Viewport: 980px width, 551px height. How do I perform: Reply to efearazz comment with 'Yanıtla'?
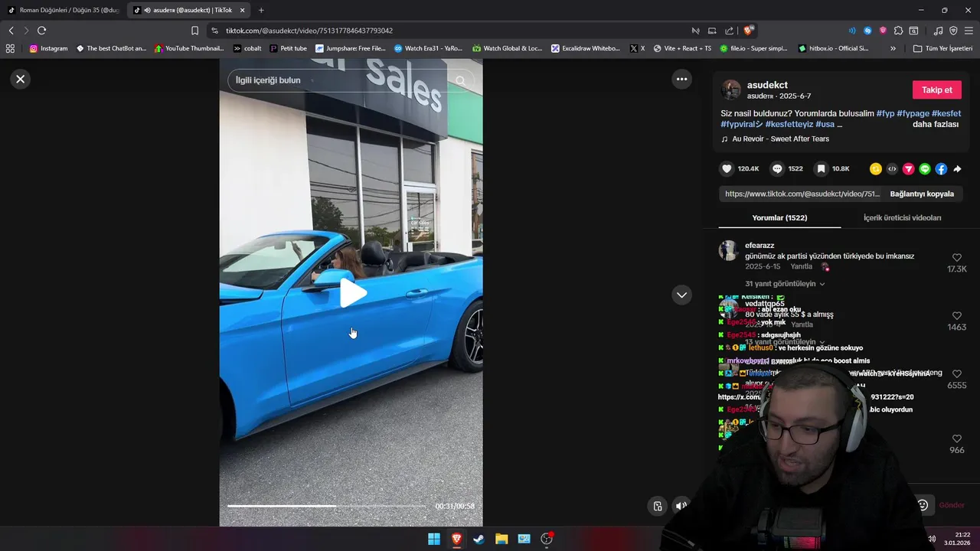tap(801, 266)
